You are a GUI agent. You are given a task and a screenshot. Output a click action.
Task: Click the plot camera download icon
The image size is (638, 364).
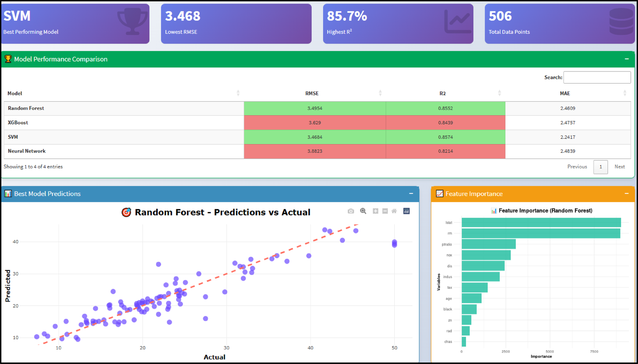point(351,211)
